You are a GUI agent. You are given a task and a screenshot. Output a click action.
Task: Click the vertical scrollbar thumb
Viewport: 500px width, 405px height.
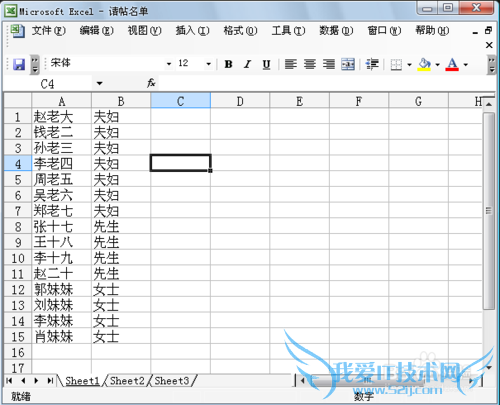pos(489,211)
